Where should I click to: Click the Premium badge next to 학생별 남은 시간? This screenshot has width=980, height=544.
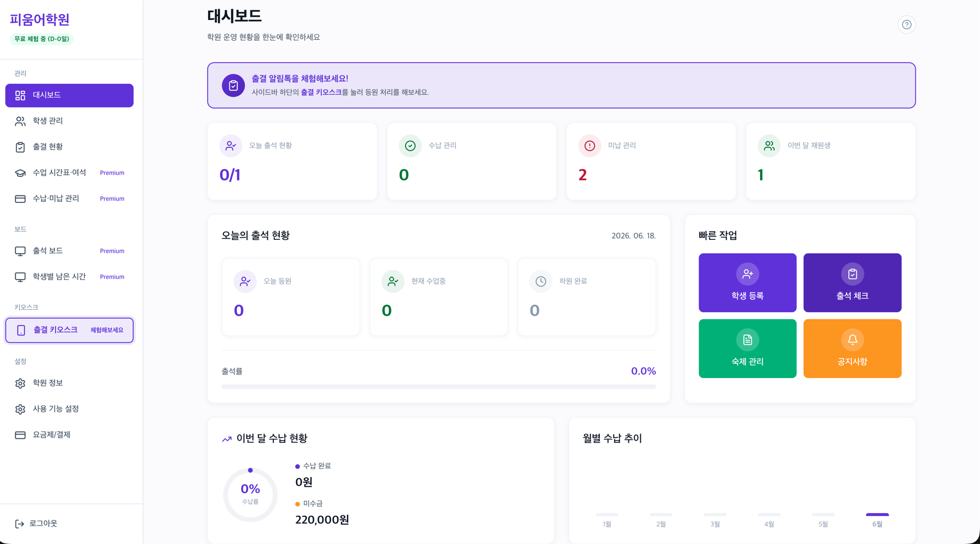point(112,277)
